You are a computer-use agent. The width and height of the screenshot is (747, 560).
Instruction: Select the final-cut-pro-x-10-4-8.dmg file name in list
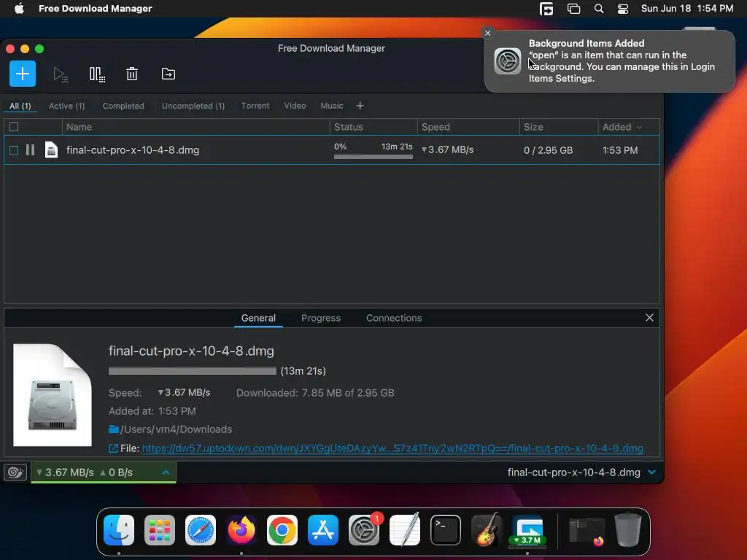click(x=133, y=150)
